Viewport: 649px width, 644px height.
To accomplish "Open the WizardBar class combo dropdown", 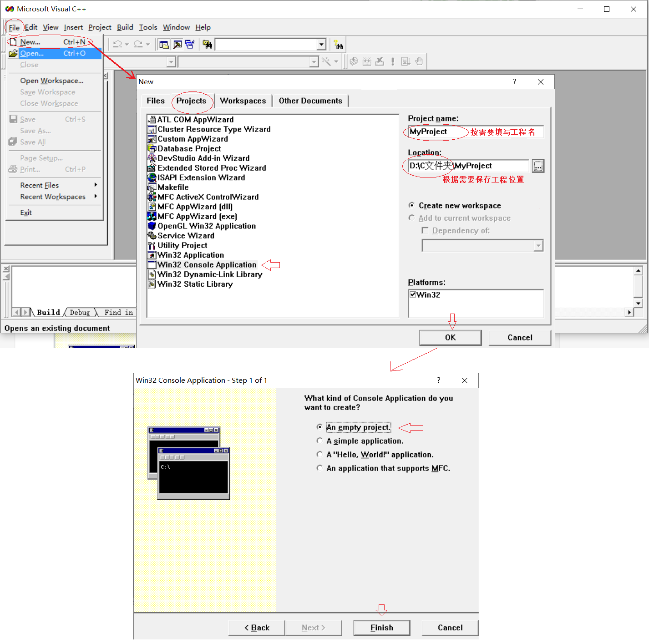I will point(171,61).
